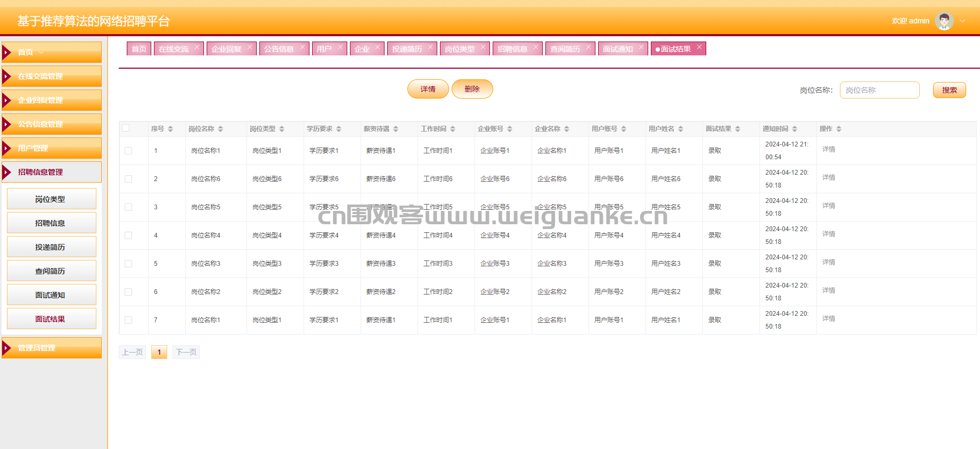Check the checkbox for row 1
980x449 pixels.
click(128, 151)
